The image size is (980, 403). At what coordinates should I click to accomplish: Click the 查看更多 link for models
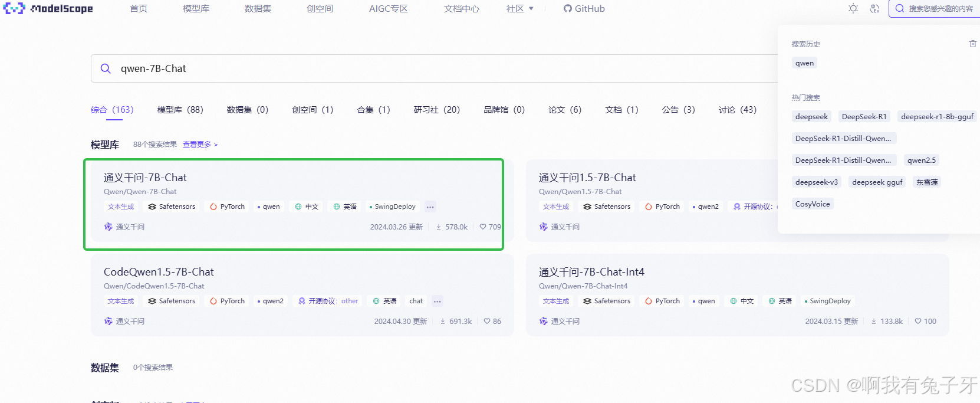[x=200, y=145]
